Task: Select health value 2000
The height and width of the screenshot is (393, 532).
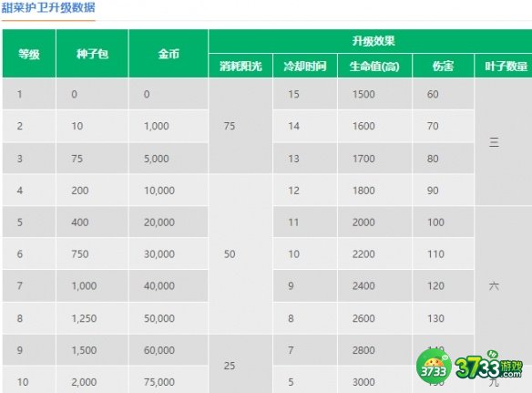Action: coord(375,222)
